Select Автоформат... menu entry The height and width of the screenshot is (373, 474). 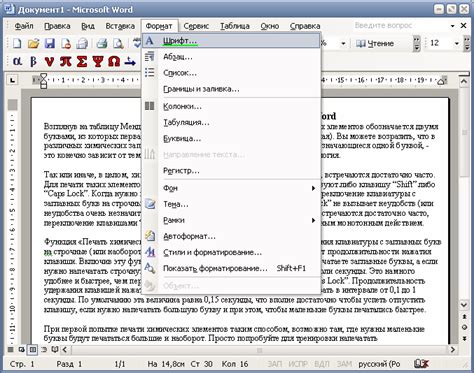[231, 236]
